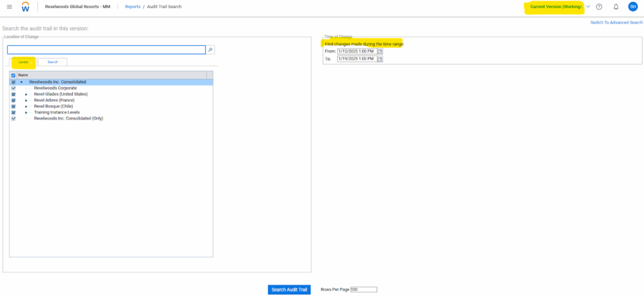Image resolution: width=644 pixels, height=296 pixels.
Task: Uncheck the Revelwoods Corporate checkbox
Action: click(13, 88)
